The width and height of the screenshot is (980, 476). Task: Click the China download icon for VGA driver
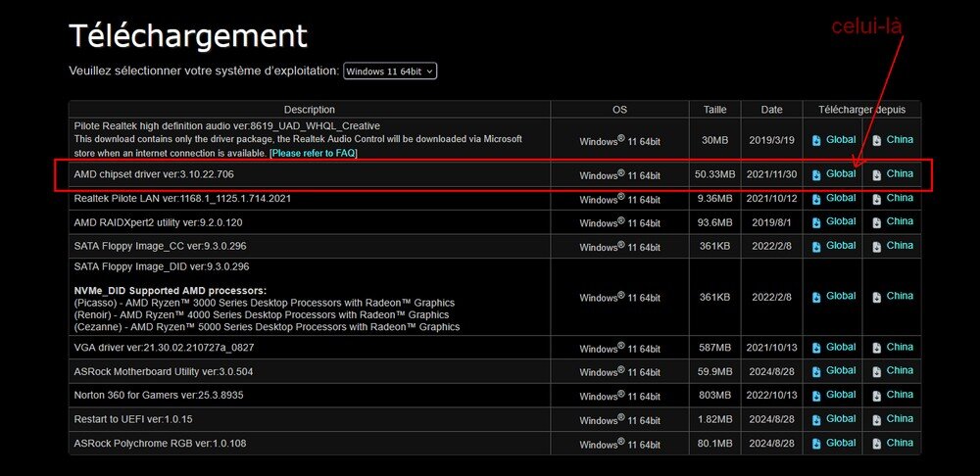[876, 348]
